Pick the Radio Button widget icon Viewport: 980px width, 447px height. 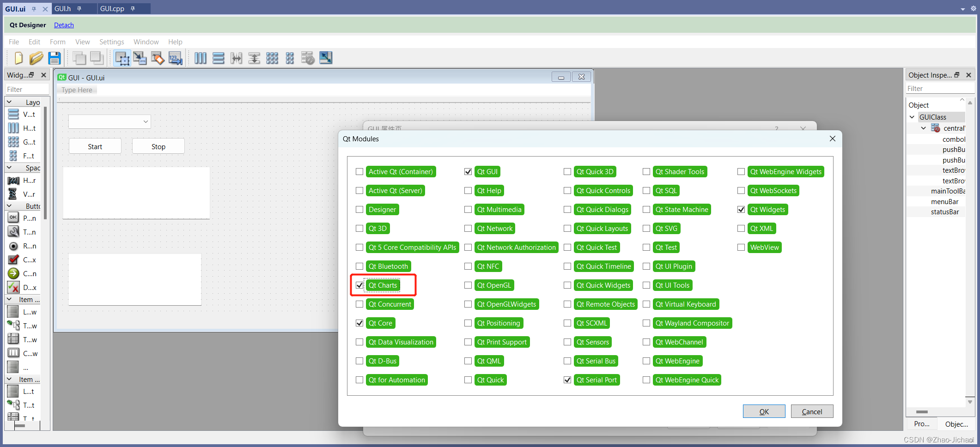pos(13,246)
